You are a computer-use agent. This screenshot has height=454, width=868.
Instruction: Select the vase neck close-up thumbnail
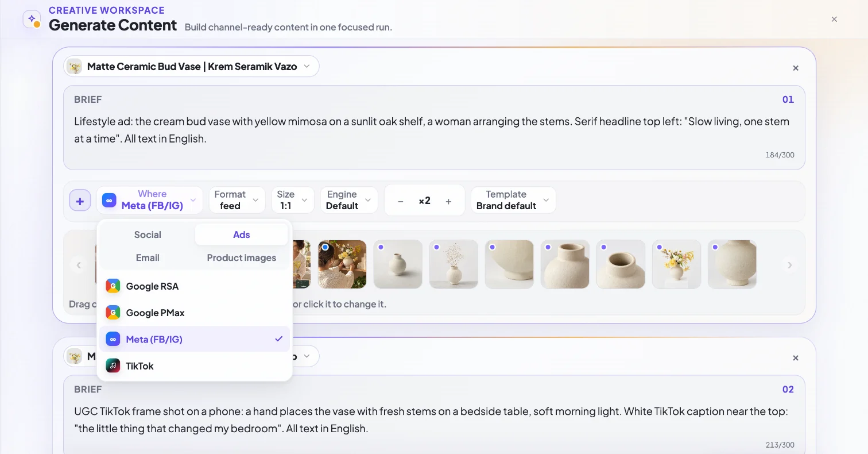(x=565, y=264)
